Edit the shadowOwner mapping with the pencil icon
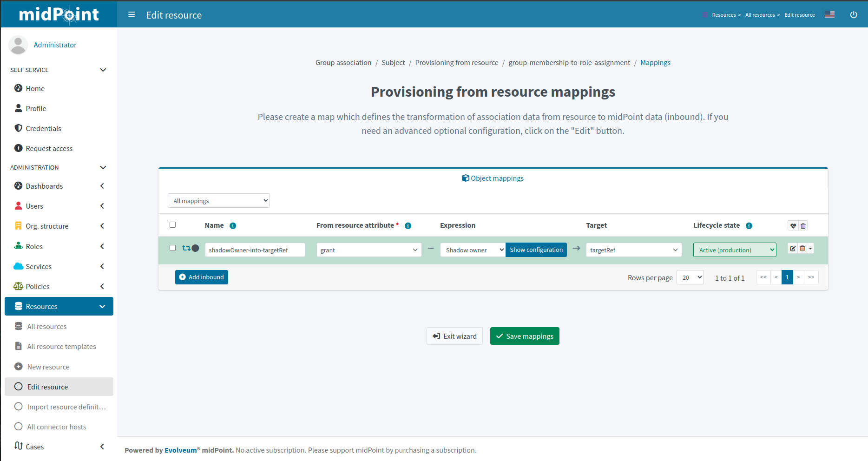This screenshot has width=868, height=461. (792, 248)
